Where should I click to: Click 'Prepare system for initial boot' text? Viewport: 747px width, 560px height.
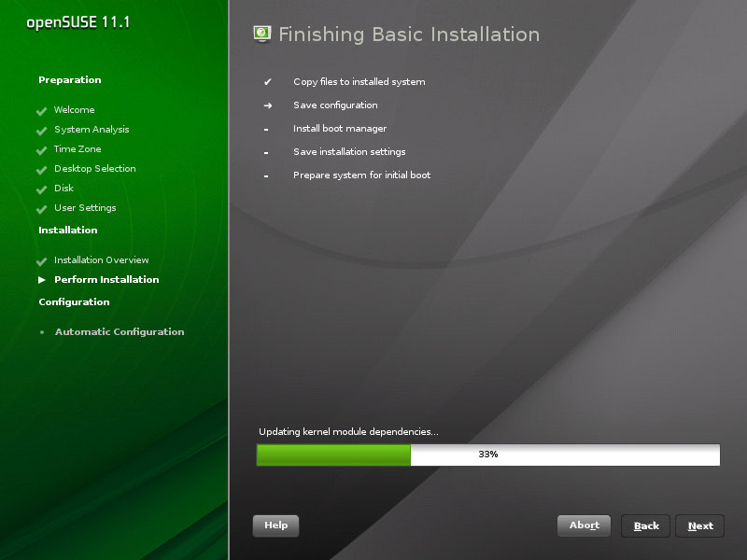click(361, 175)
